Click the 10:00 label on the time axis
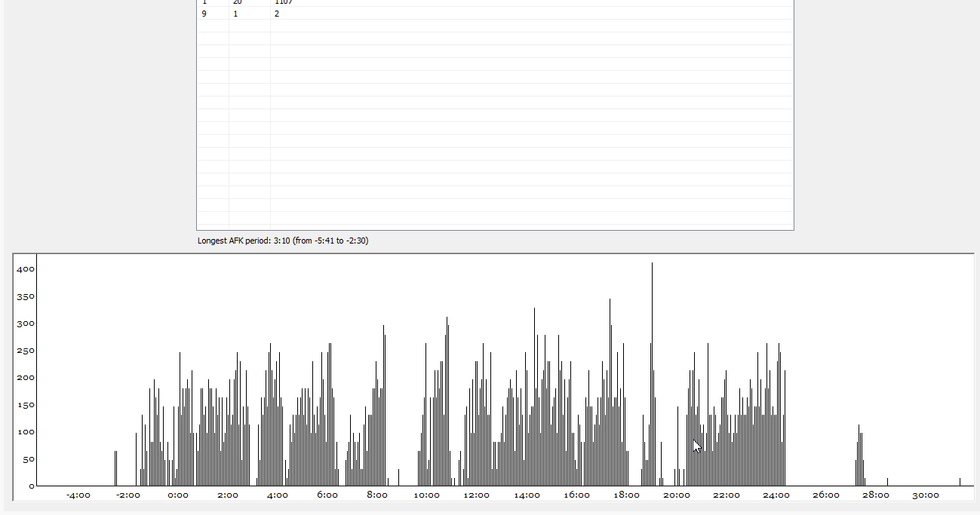980x515 pixels. coord(427,495)
